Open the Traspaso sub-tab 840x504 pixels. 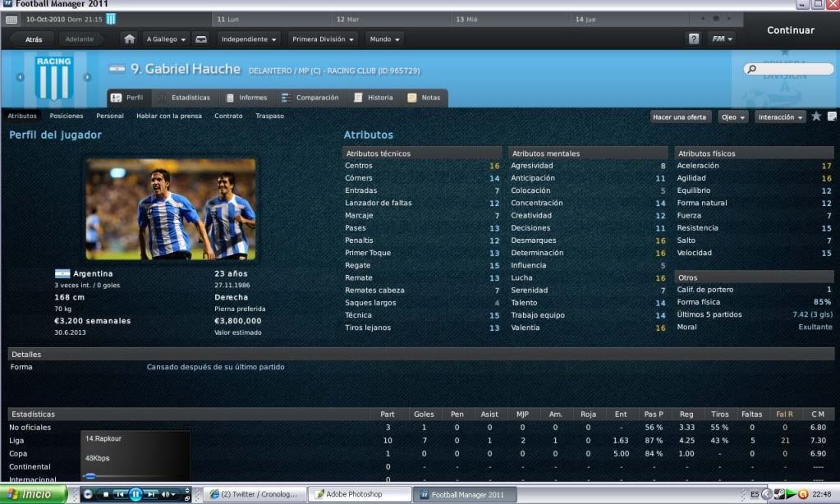point(269,116)
